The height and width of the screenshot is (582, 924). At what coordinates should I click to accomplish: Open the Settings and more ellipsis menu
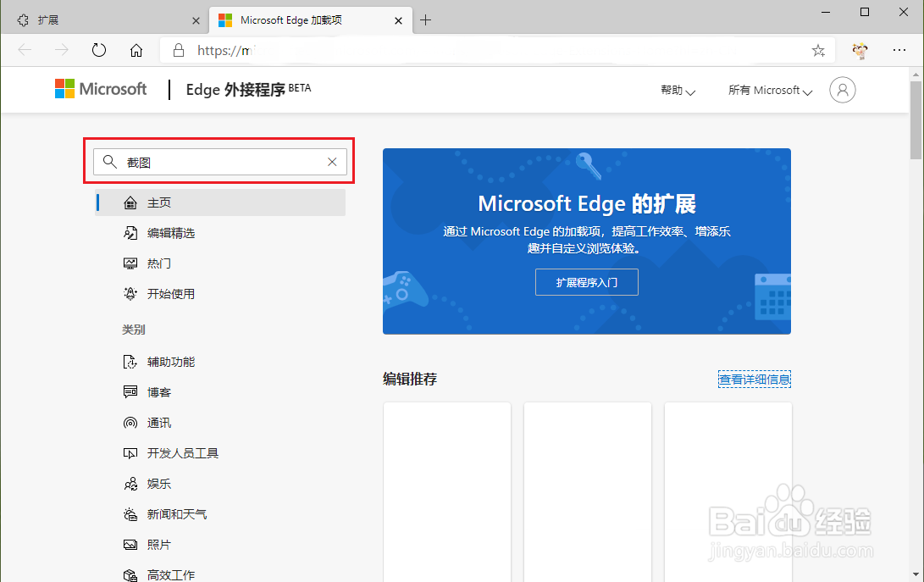(899, 50)
